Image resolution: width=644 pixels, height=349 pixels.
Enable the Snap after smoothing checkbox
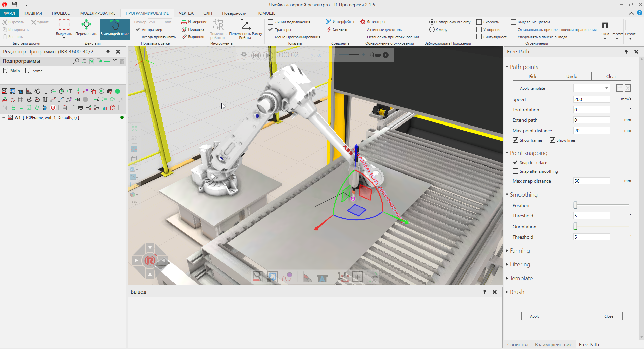[x=515, y=171]
